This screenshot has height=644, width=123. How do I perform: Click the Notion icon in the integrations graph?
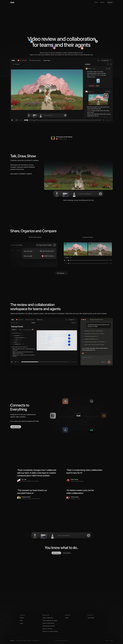(53, 416)
